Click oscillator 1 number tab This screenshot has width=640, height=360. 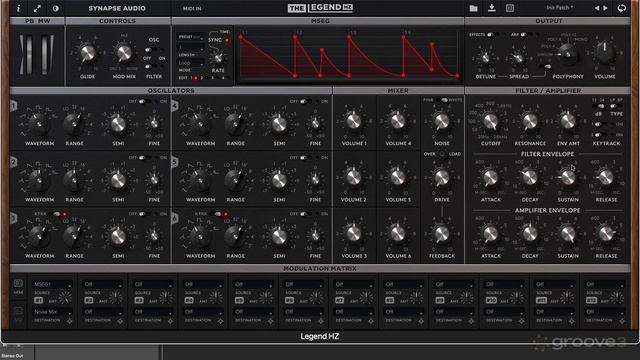click(13, 106)
